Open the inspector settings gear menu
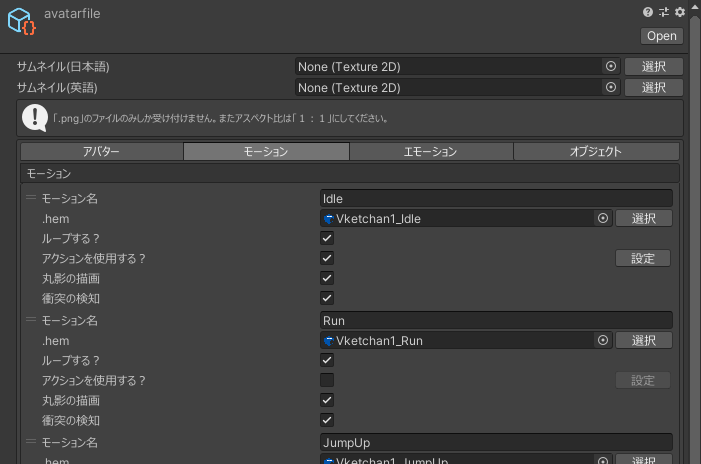This screenshot has height=464, width=701. click(x=680, y=12)
